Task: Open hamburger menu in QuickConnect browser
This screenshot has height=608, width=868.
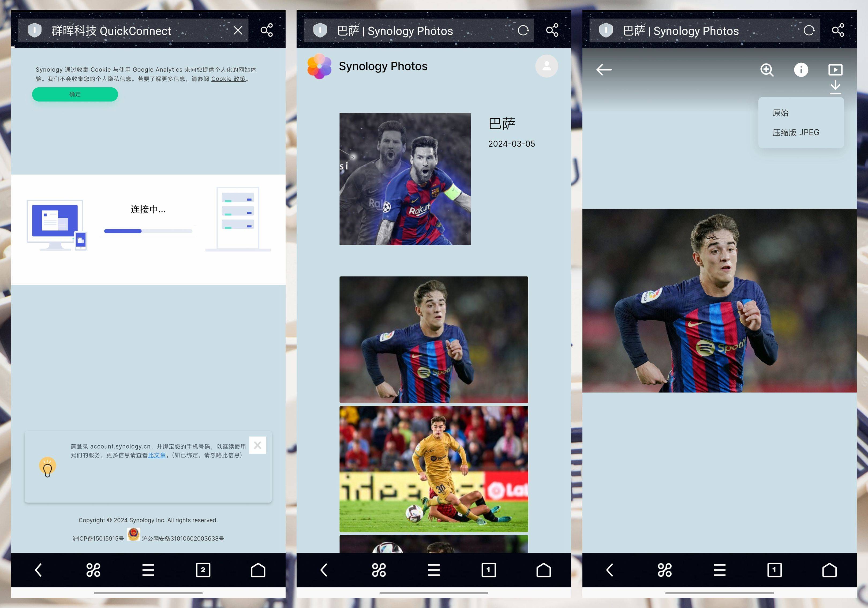Action: pos(148,570)
